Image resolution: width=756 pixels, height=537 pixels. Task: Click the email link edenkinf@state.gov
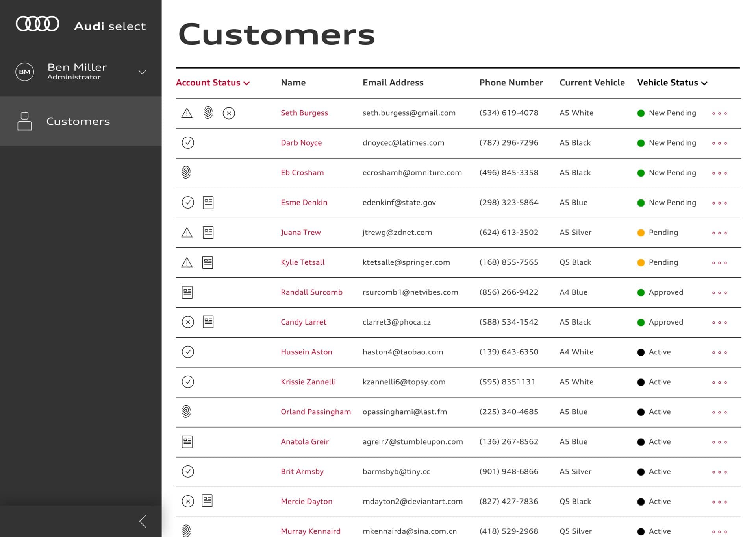coord(399,202)
